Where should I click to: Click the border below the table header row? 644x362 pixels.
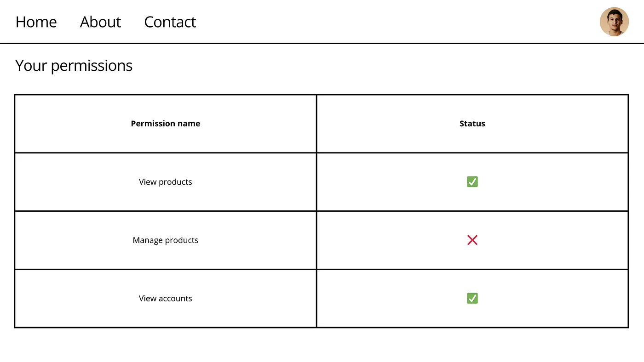230,153
